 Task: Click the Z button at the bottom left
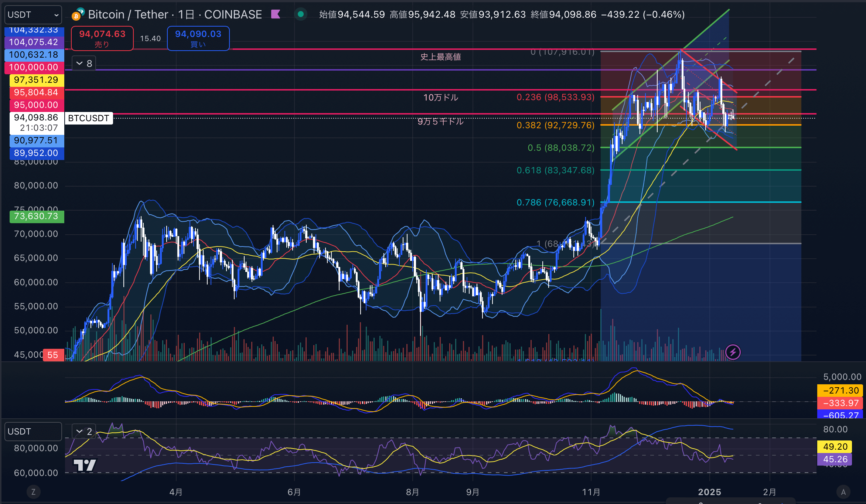click(x=33, y=492)
